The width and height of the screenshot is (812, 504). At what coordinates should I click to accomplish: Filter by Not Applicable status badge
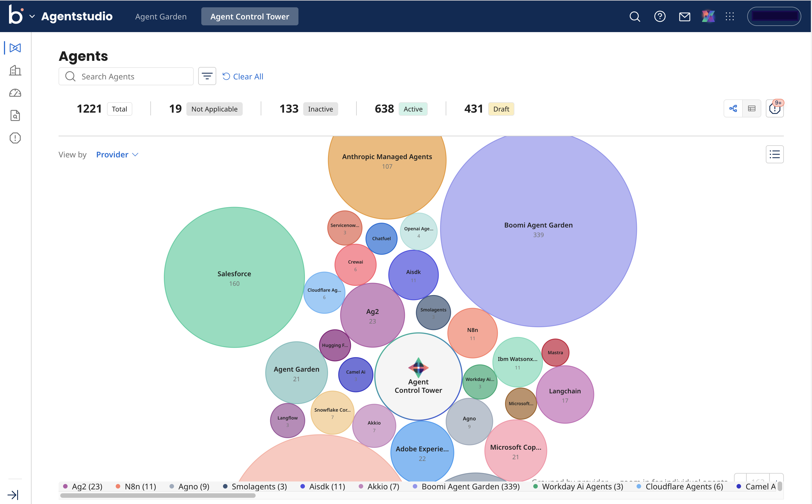tap(214, 109)
